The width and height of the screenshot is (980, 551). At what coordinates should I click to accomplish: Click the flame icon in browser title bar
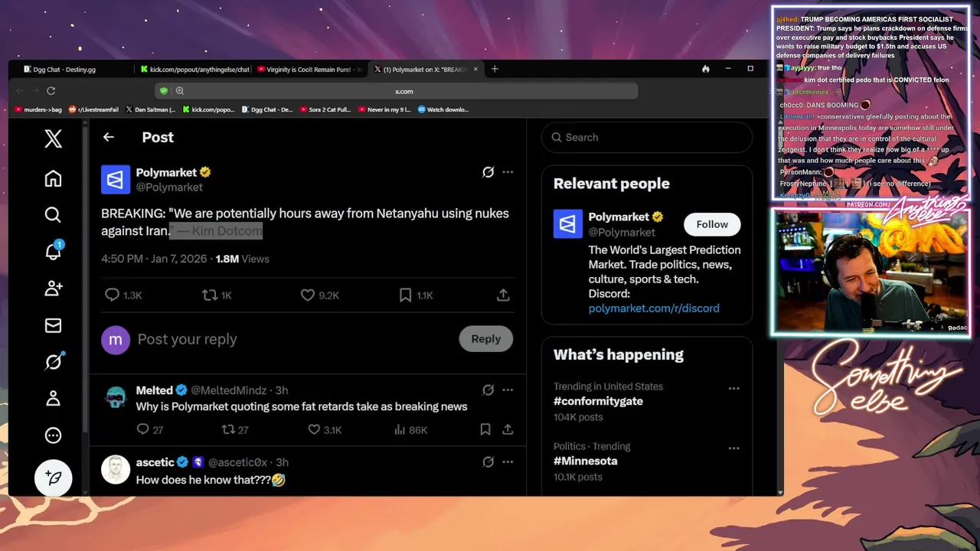pos(705,69)
